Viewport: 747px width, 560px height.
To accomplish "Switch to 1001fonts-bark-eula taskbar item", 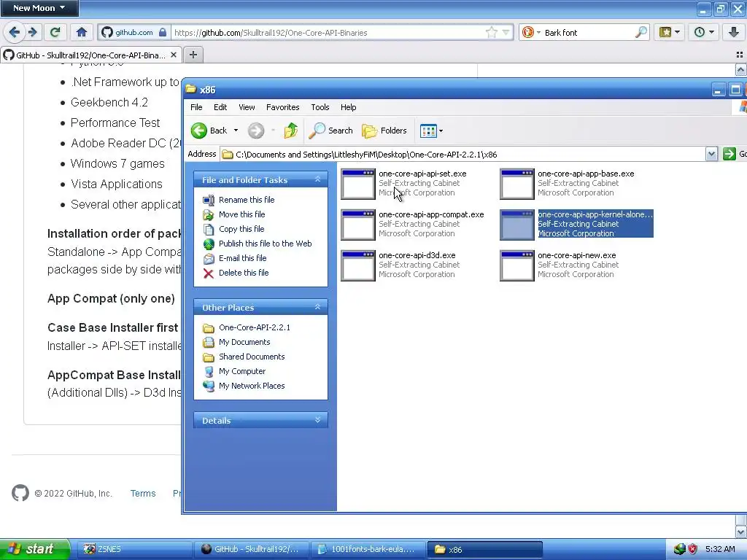I will click(368, 549).
